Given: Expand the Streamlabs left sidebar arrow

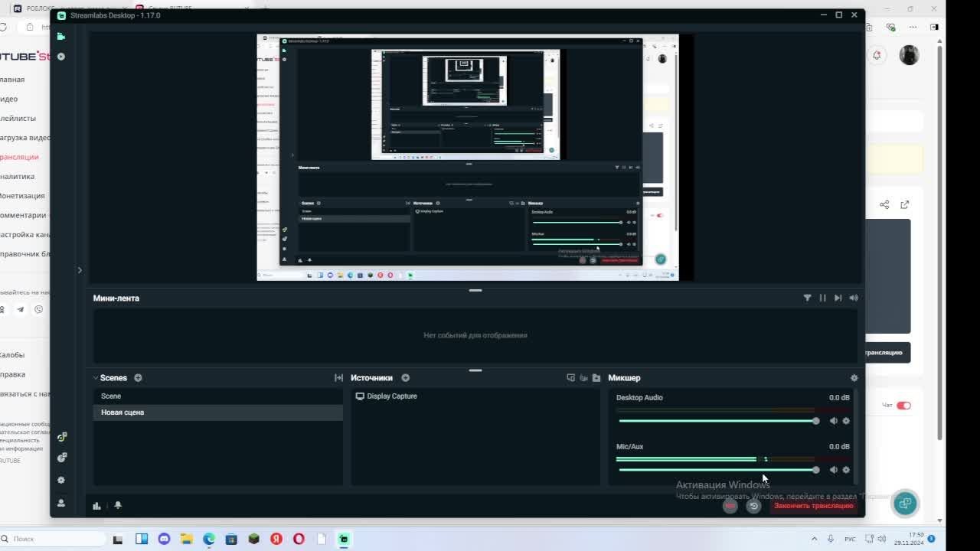Looking at the screenshot, I should pyautogui.click(x=80, y=270).
